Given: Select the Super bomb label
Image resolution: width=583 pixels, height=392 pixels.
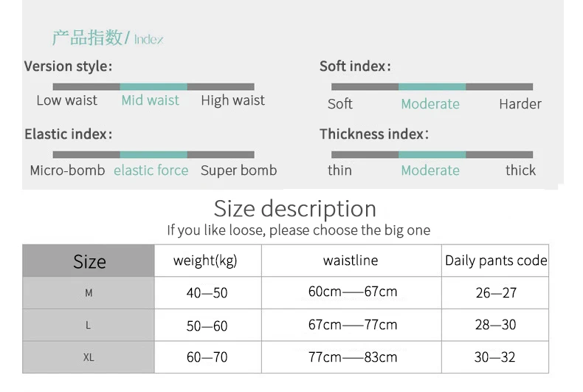Looking at the screenshot, I should pyautogui.click(x=238, y=171).
